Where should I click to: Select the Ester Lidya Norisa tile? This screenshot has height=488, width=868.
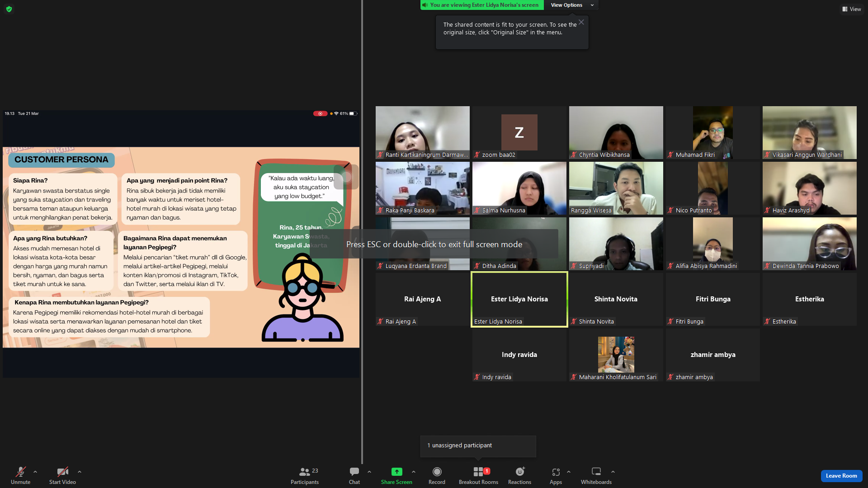pyautogui.click(x=519, y=299)
